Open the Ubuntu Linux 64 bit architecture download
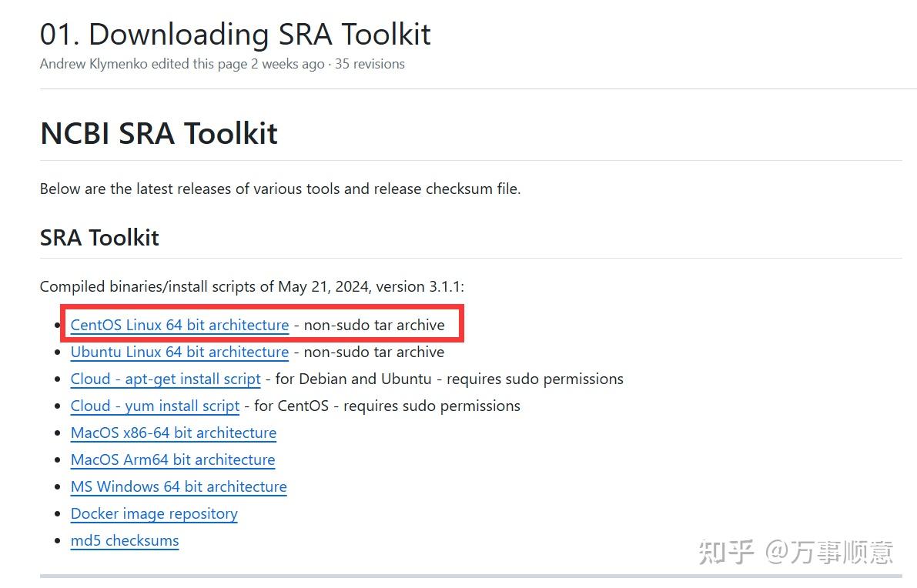Screen dimensions: 917x588 179,352
